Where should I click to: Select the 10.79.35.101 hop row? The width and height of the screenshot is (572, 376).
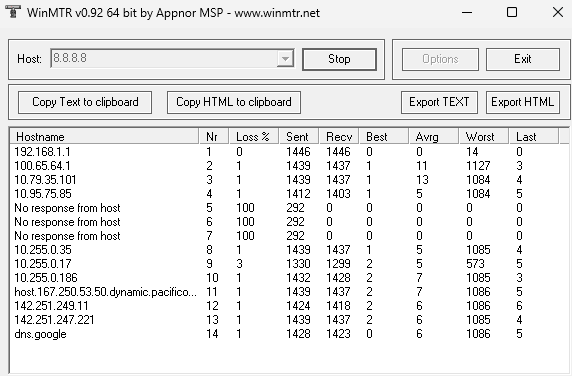click(x=288, y=180)
